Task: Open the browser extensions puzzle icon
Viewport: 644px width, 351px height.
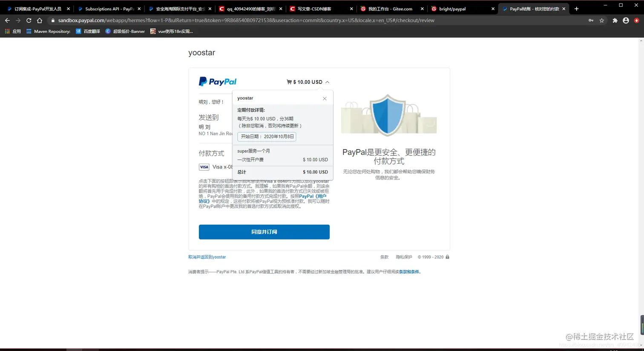Action: coord(615,20)
